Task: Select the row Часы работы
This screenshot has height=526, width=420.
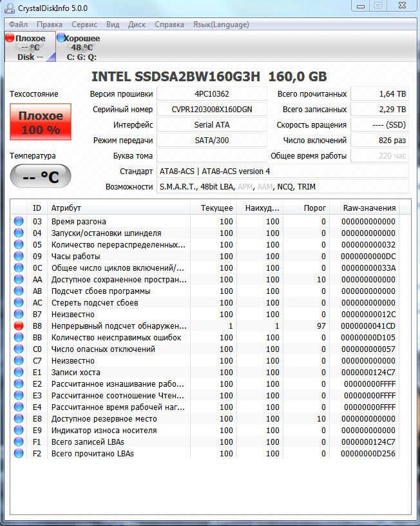Action: (x=205, y=256)
